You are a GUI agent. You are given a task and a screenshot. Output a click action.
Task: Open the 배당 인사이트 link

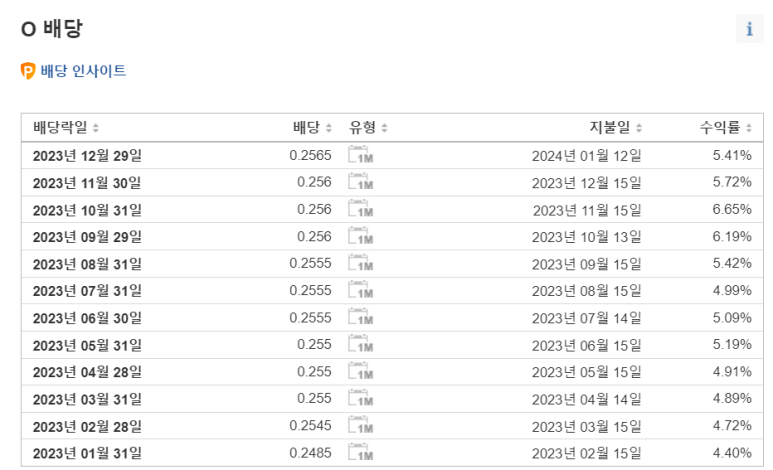[83, 71]
